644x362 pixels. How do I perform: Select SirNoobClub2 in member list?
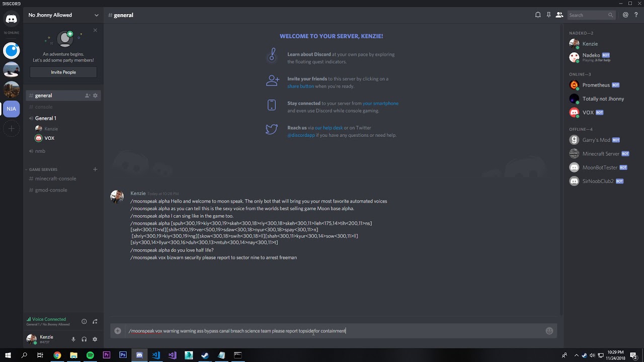(602, 181)
